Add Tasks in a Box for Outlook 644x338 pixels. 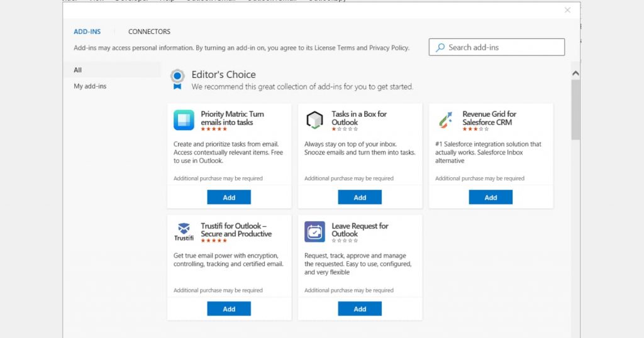[360, 197]
